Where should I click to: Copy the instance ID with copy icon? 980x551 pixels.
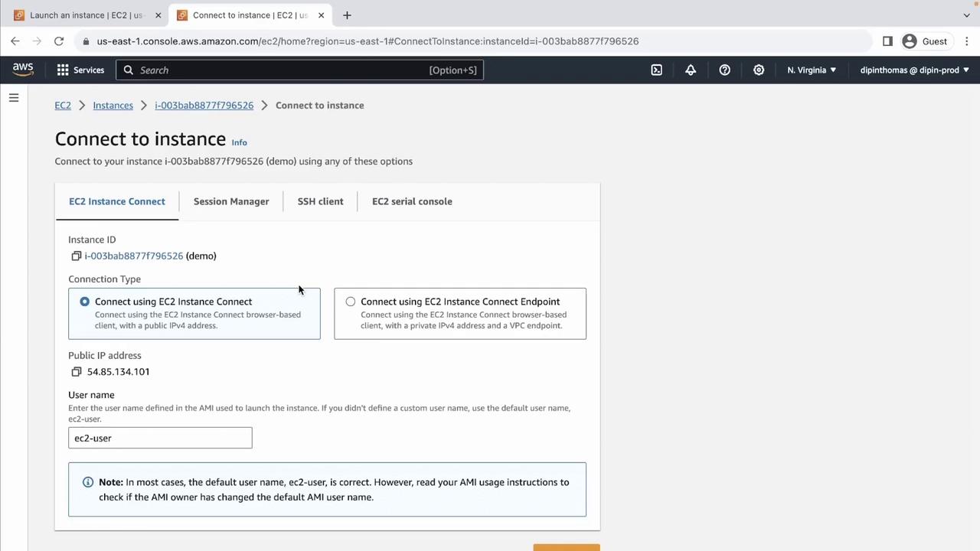pos(77,256)
